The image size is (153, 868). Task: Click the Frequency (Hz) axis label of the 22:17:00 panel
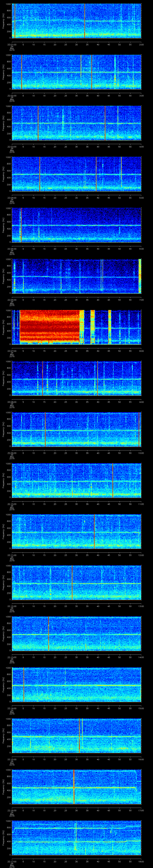(x=3, y=838)
